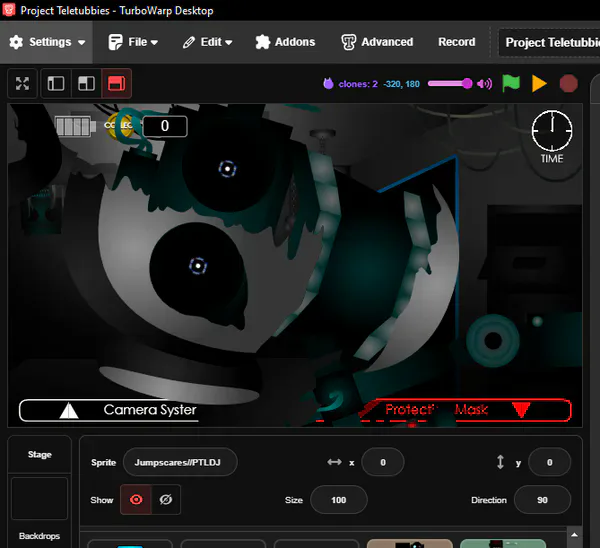Image resolution: width=600 pixels, height=548 pixels.
Task: Select the green sprite thumbnail in sprite list
Action: [x=503, y=543]
